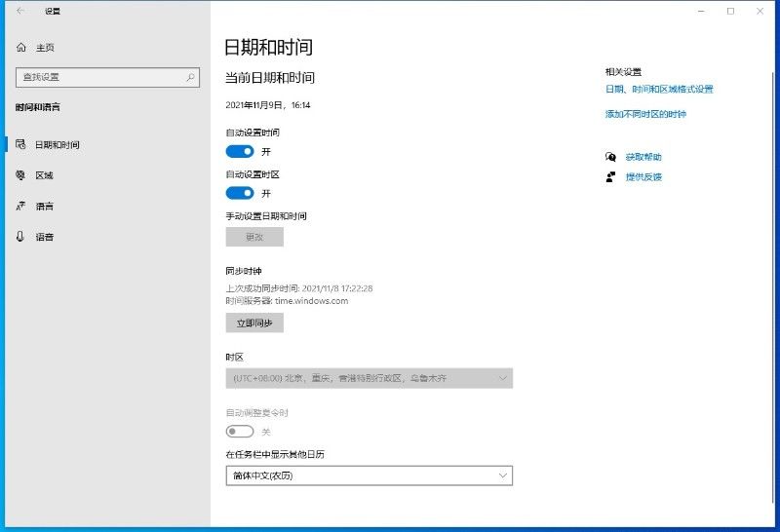This screenshot has width=780, height=532.
Task: Click the 语言 language icon
Action: pyautogui.click(x=20, y=206)
